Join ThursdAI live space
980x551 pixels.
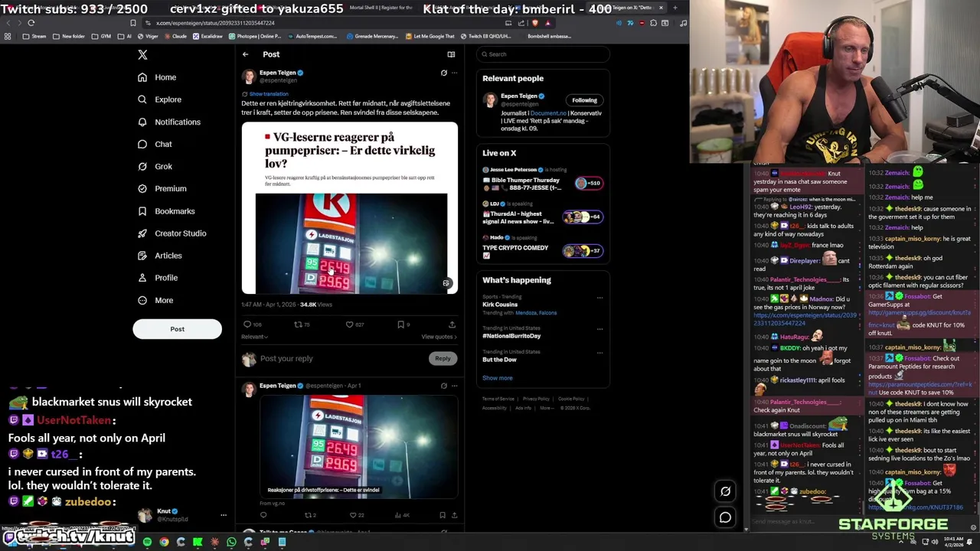tap(542, 216)
